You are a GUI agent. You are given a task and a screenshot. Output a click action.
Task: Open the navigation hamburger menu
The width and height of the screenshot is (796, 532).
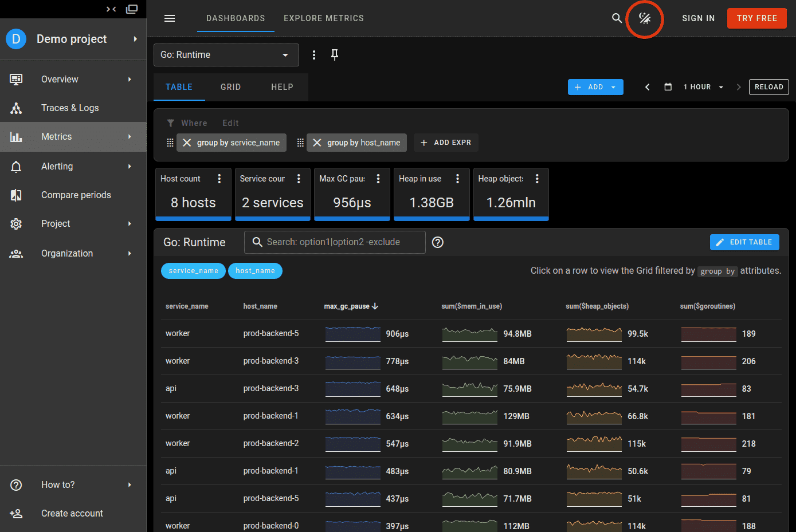click(170, 18)
